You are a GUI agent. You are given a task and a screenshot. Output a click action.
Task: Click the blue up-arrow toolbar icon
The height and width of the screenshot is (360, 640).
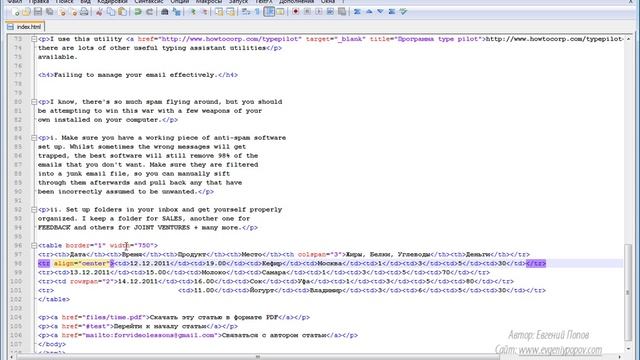(x=369, y=12)
